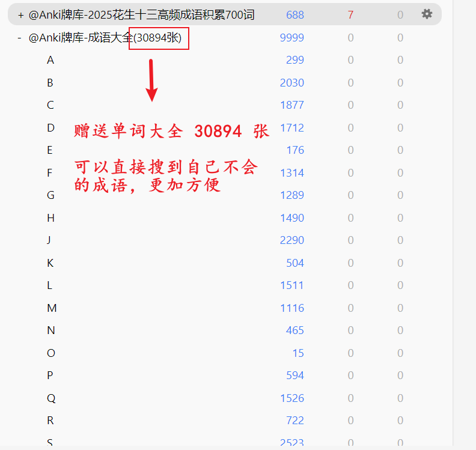The height and width of the screenshot is (450, 476).
Task: Click new count 504 for K
Action: point(294,263)
